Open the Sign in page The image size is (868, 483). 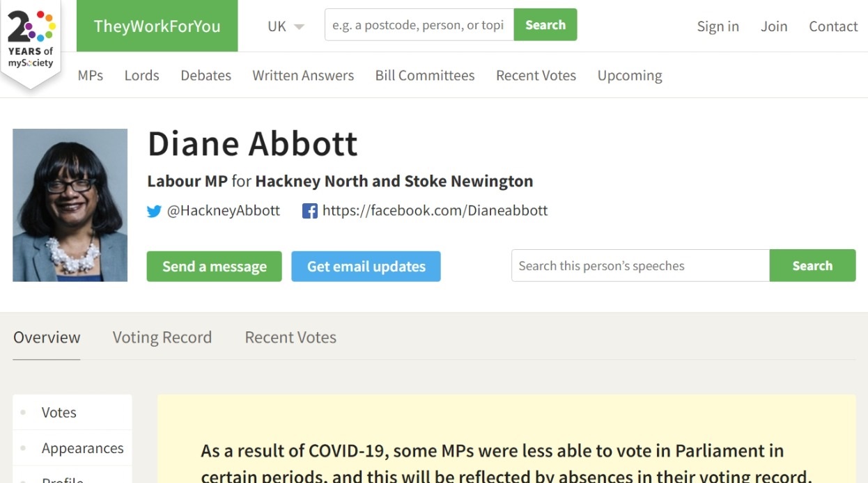pyautogui.click(x=718, y=26)
